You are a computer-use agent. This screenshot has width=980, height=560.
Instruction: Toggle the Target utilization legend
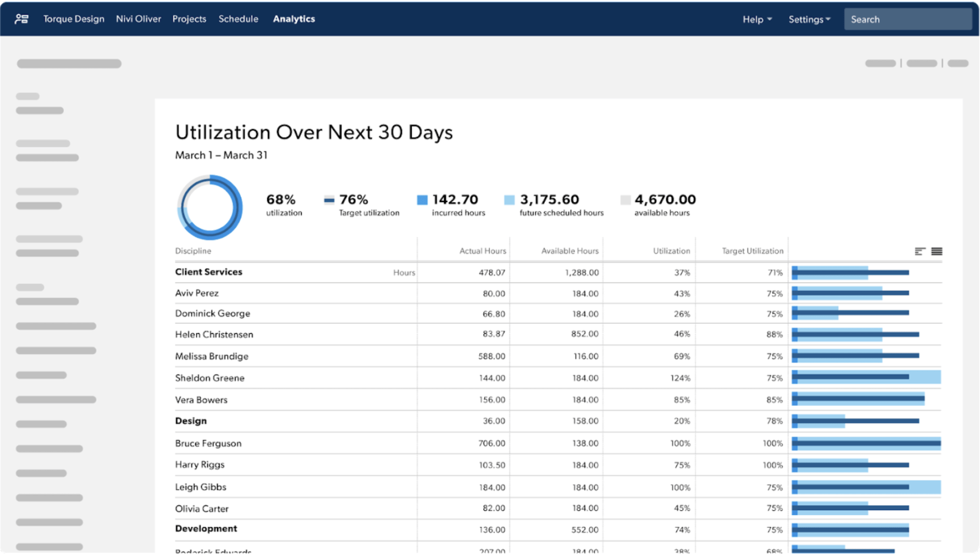coord(363,205)
